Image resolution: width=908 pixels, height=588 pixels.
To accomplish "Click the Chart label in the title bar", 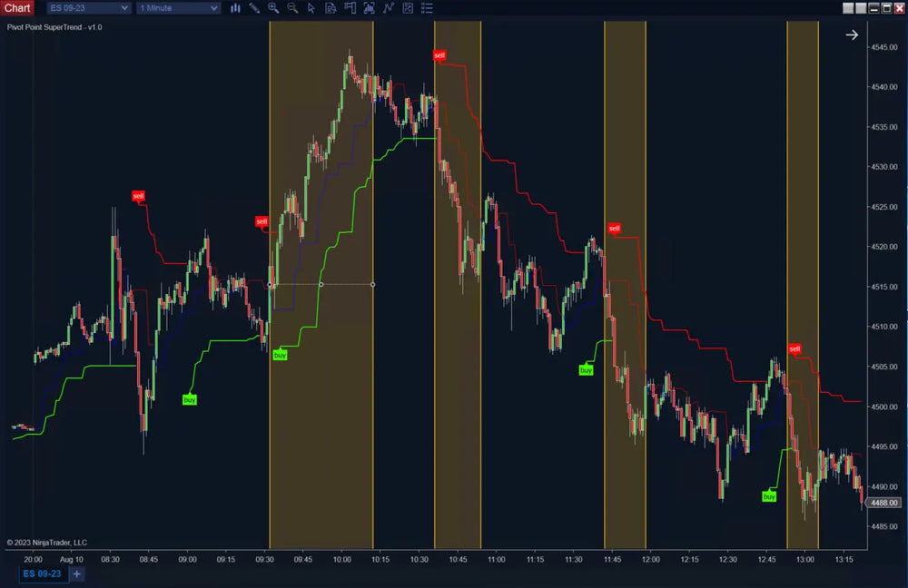I will tap(15, 7).
